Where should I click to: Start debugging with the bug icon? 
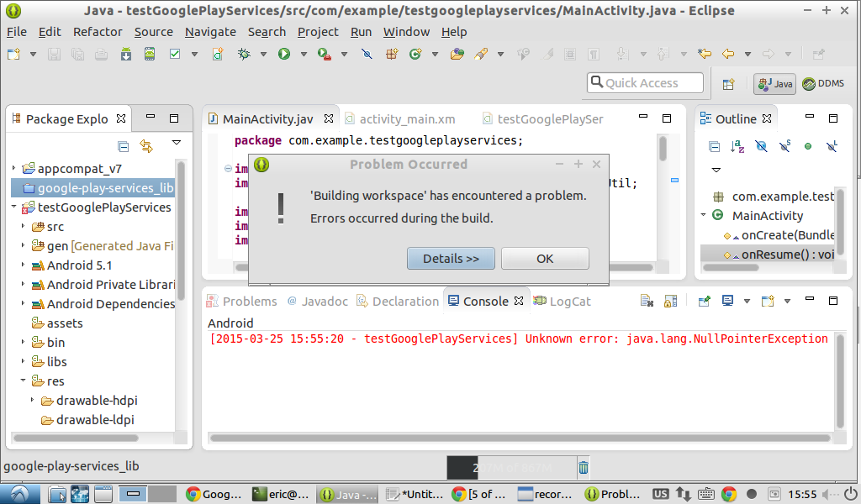pos(244,54)
